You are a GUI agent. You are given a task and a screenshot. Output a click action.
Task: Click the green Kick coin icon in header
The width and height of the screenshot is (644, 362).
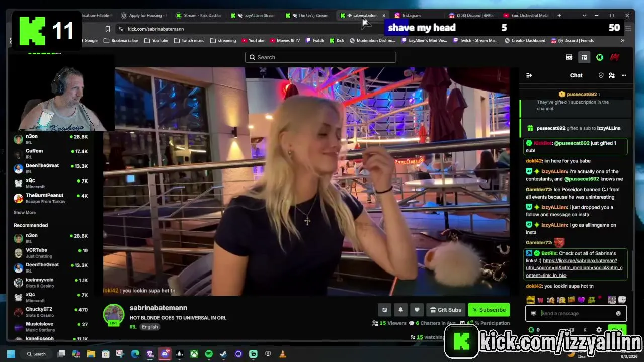[599, 57]
